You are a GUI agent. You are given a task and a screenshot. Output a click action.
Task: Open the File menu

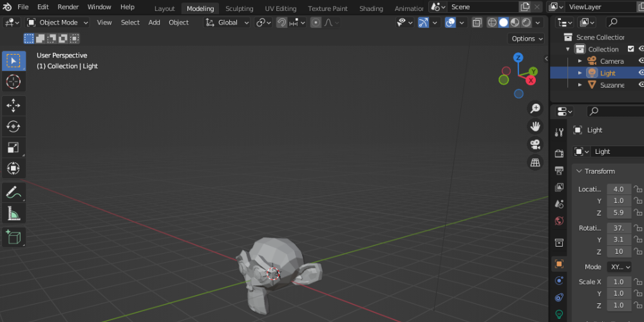pos(23,7)
